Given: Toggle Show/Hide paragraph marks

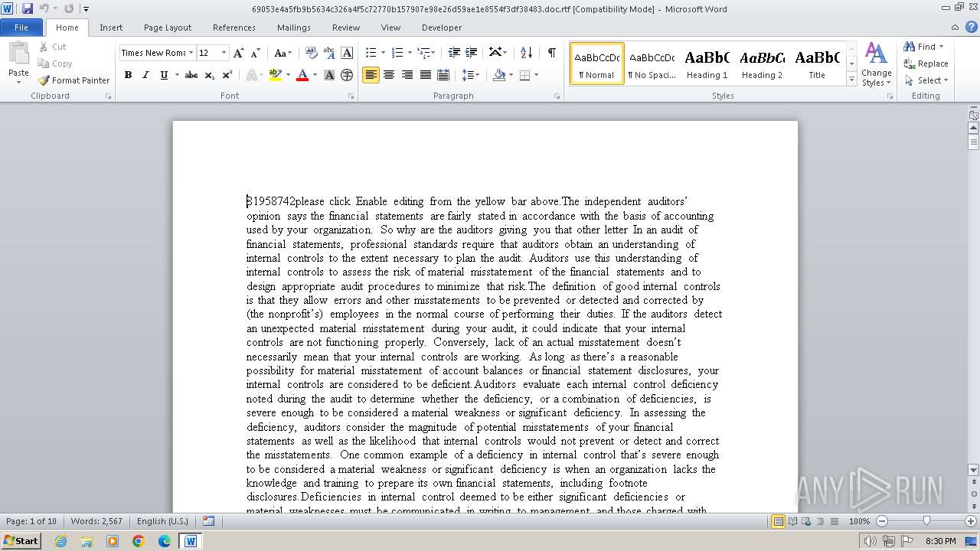Looking at the screenshot, I should click(551, 53).
